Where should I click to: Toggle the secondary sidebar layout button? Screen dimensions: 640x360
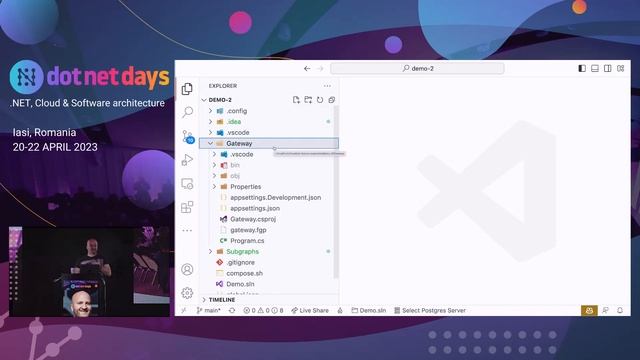(607, 68)
